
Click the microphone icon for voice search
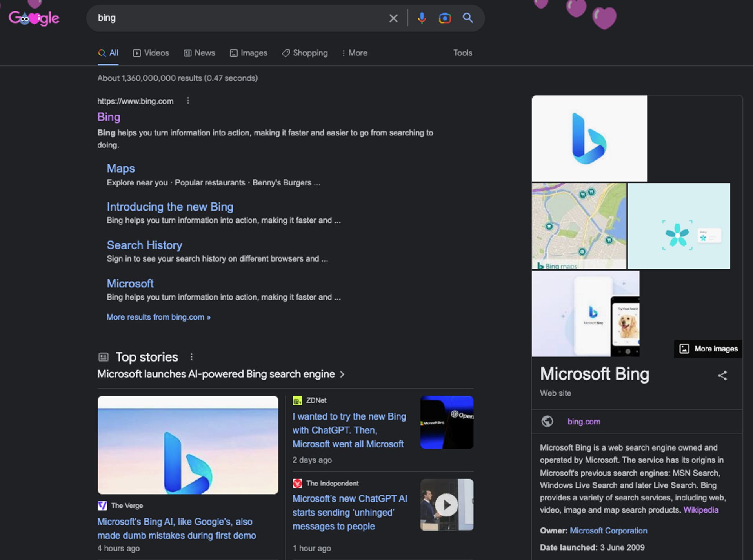click(x=422, y=18)
